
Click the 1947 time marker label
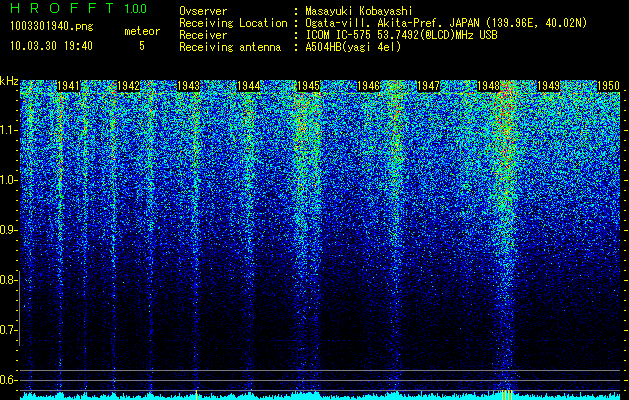428,86
